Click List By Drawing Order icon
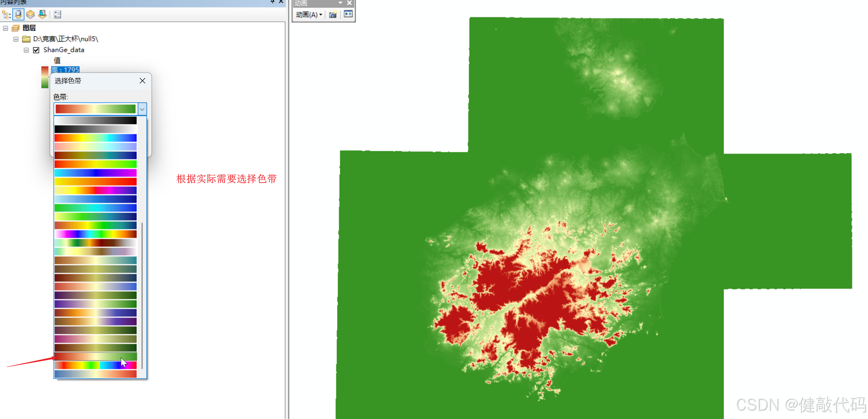The height and width of the screenshot is (419, 868). [x=6, y=15]
